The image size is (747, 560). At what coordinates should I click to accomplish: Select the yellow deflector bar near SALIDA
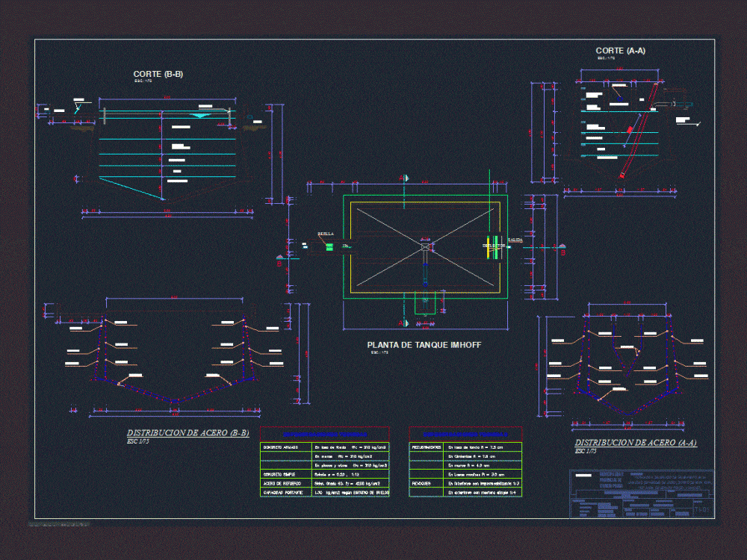[x=489, y=246]
